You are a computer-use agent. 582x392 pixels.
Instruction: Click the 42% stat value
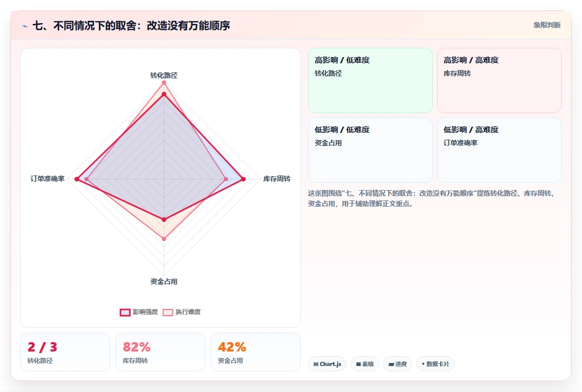232,347
